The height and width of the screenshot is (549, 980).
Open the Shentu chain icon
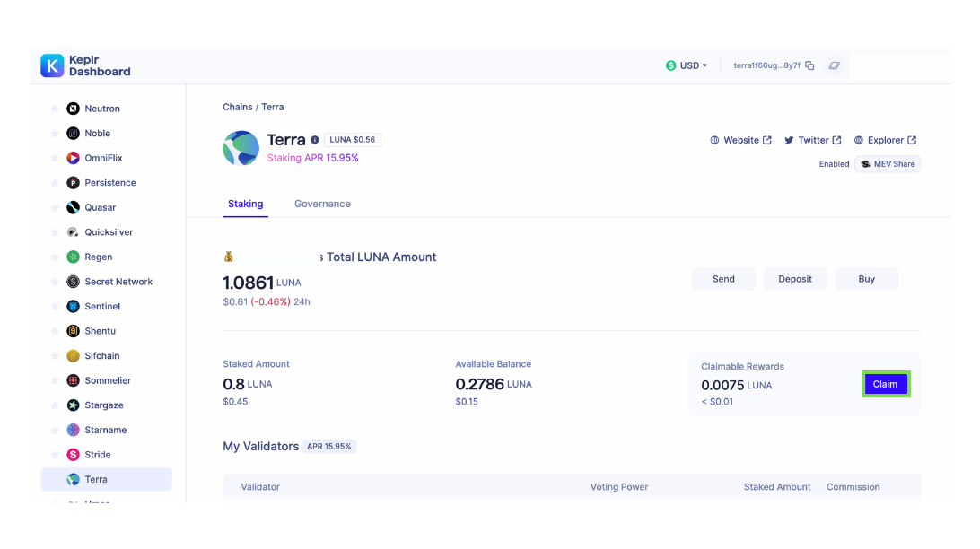click(x=73, y=331)
